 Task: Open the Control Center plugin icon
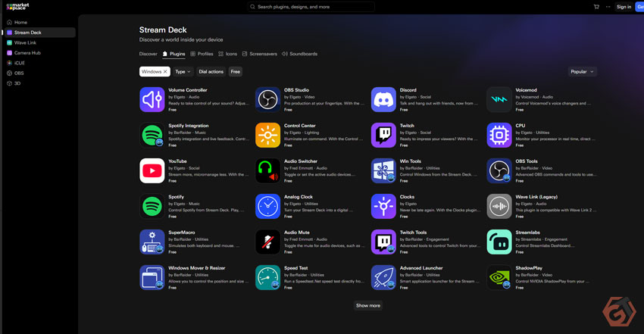point(267,135)
